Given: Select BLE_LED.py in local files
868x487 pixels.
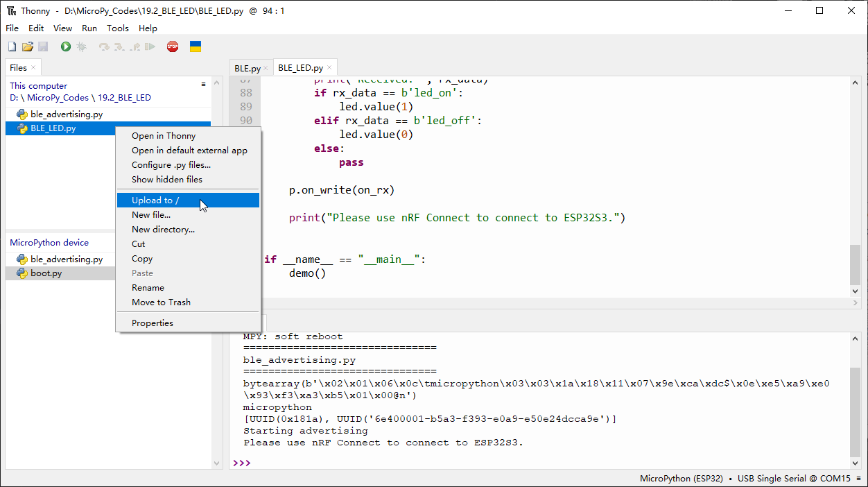Looking at the screenshot, I should [53, 128].
